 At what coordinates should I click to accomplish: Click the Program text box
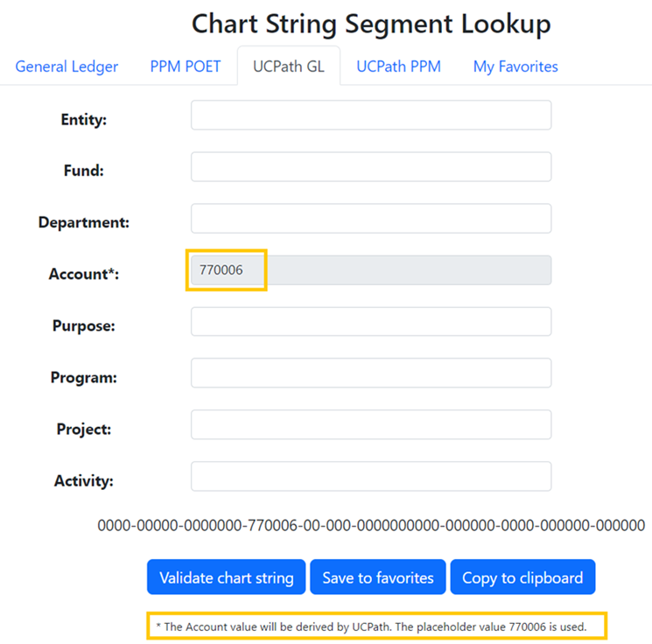click(x=371, y=374)
